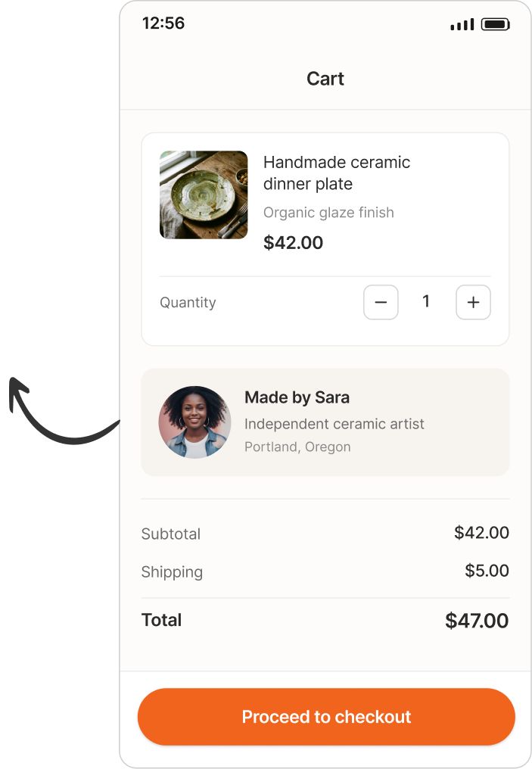Click the Total amount $47.00
Screen dimensions: 532x769
pyautogui.click(x=477, y=621)
